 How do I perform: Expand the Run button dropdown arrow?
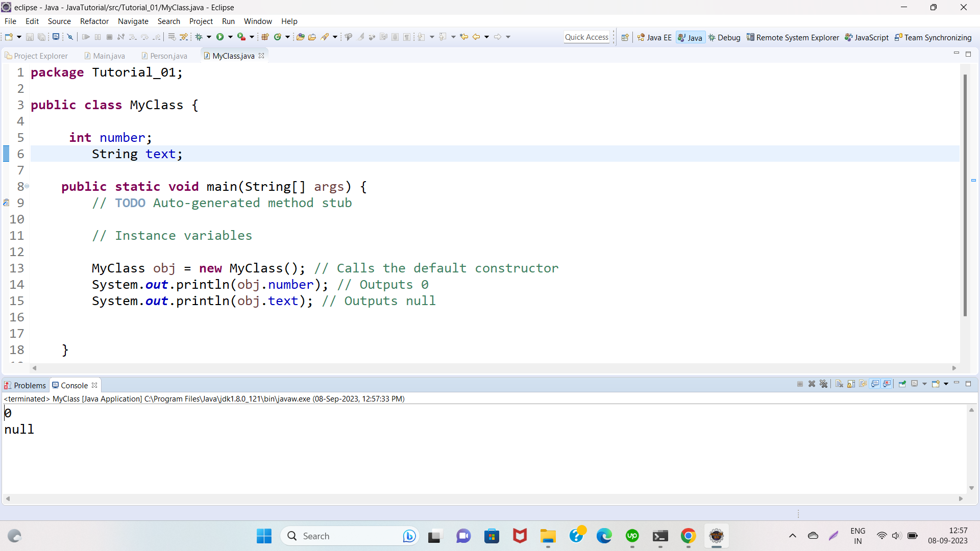click(x=231, y=37)
